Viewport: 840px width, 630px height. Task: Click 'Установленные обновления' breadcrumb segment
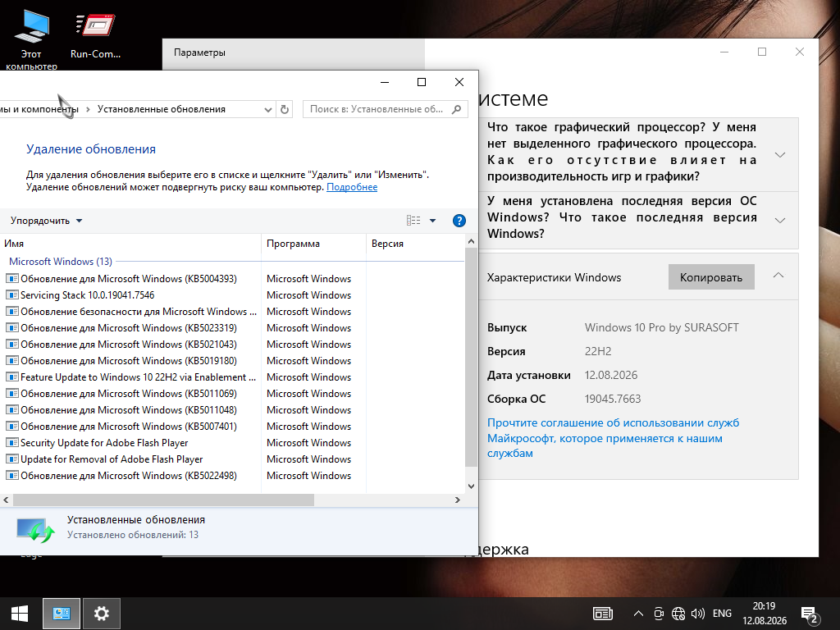click(162, 109)
